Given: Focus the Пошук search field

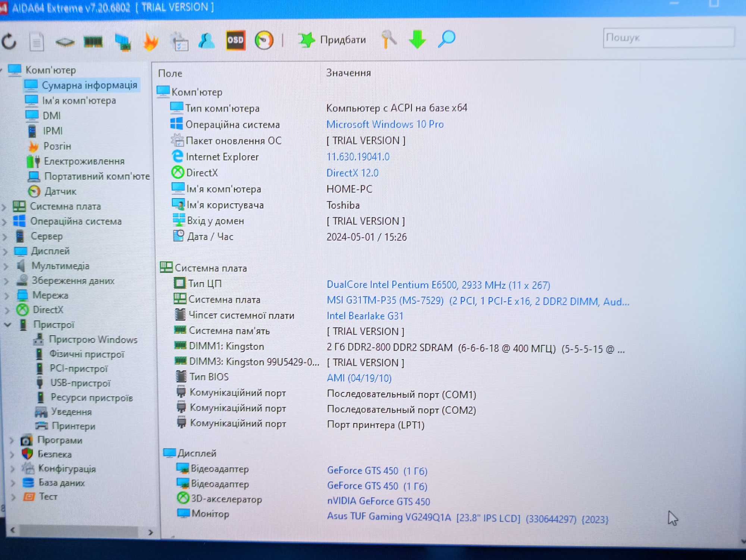Looking at the screenshot, I should click(668, 37).
